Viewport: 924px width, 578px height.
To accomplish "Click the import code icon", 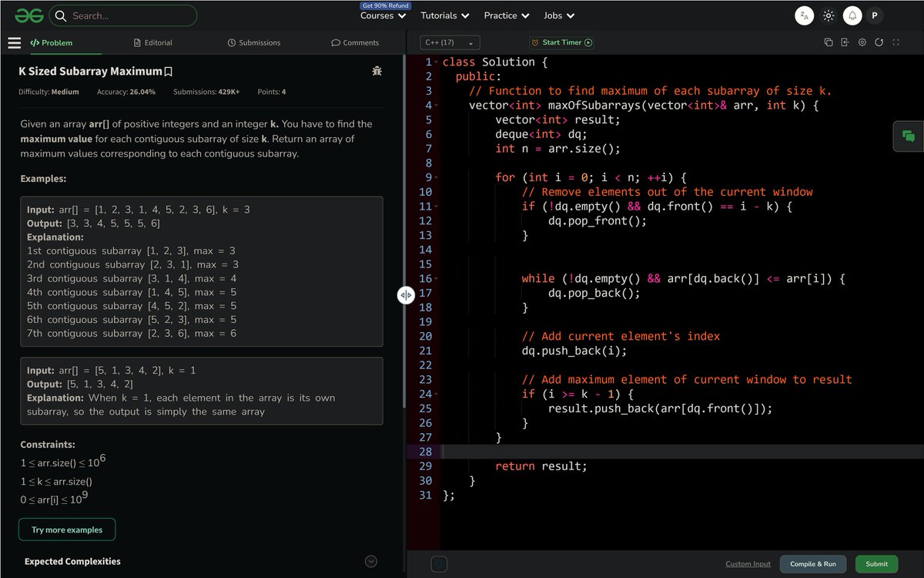I will coord(845,42).
